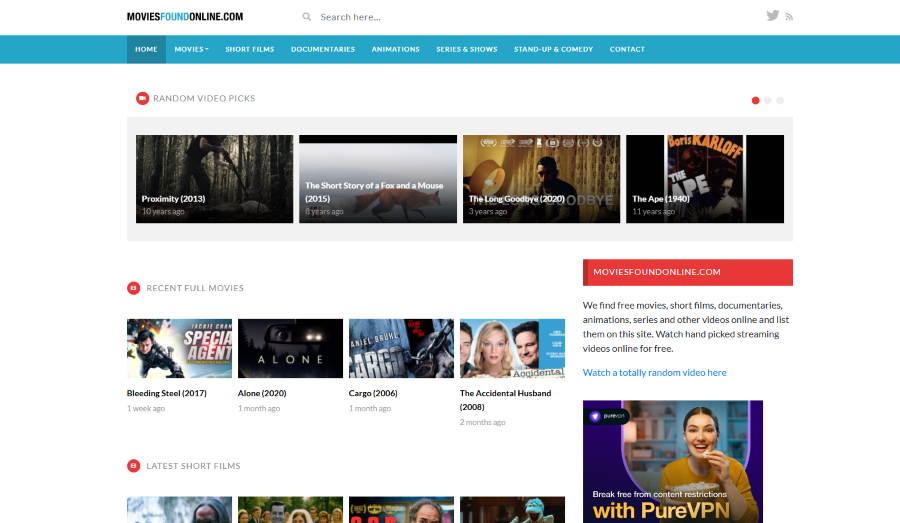Click the search magnifier icon
Image resolution: width=900 pixels, height=523 pixels.
(307, 17)
